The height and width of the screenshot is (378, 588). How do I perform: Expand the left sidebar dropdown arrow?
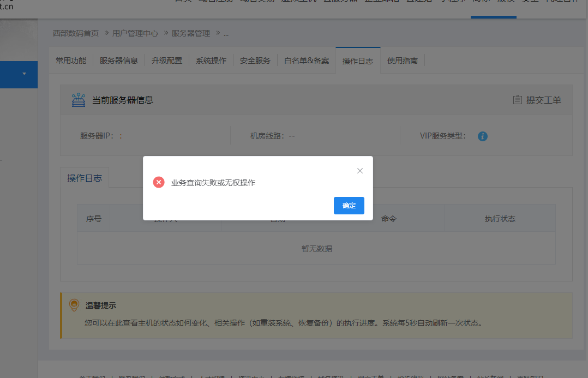pyautogui.click(x=24, y=74)
